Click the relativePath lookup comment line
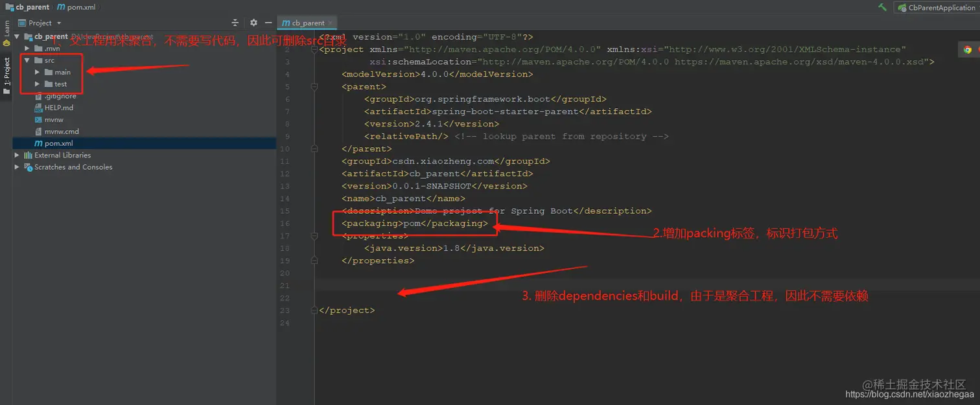Screen dimensions: 980x405 click(x=517, y=136)
